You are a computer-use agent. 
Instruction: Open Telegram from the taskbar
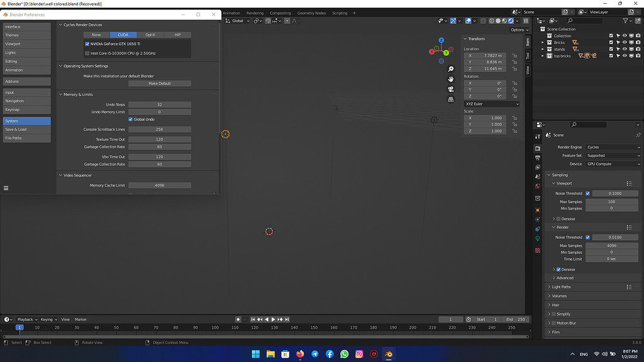pyautogui.click(x=315, y=354)
